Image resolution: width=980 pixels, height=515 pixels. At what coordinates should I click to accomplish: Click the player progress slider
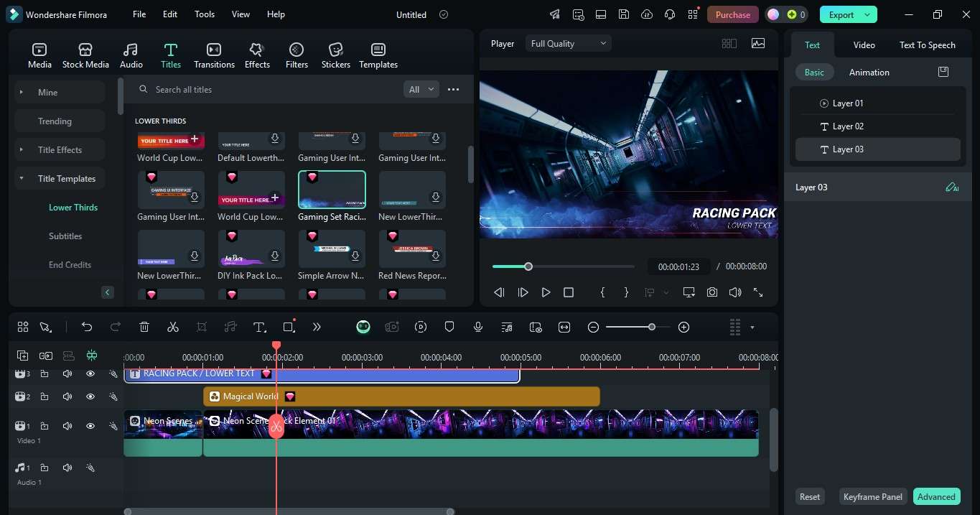(564, 266)
